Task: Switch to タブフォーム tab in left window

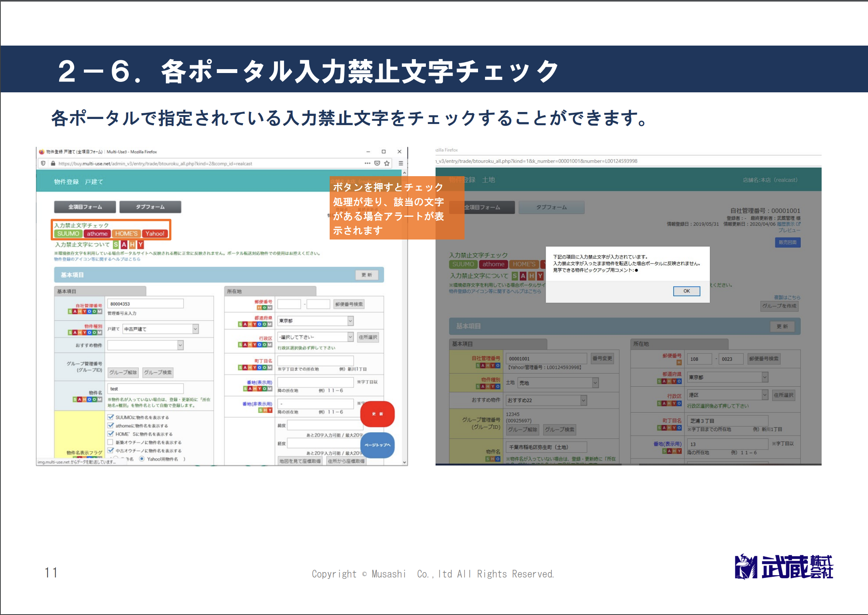Action: [x=150, y=207]
